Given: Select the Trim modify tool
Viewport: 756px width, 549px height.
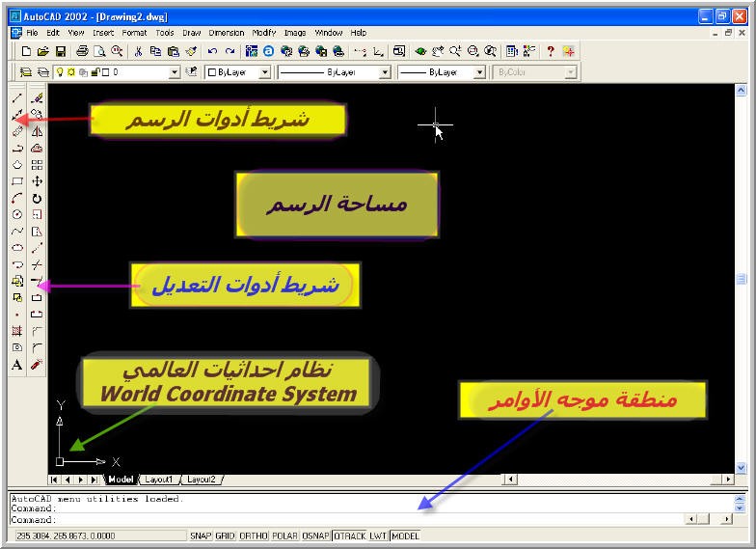Looking at the screenshot, I should tap(37, 264).
